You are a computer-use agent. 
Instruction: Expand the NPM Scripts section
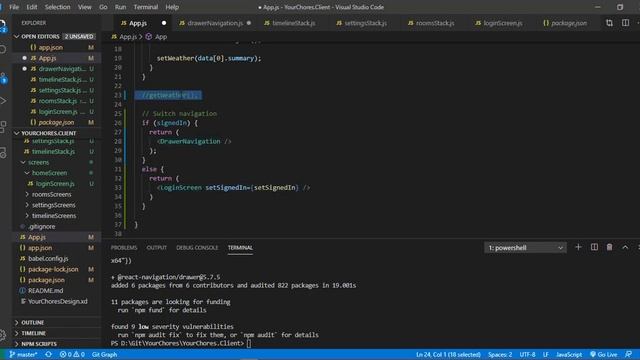[57, 344]
